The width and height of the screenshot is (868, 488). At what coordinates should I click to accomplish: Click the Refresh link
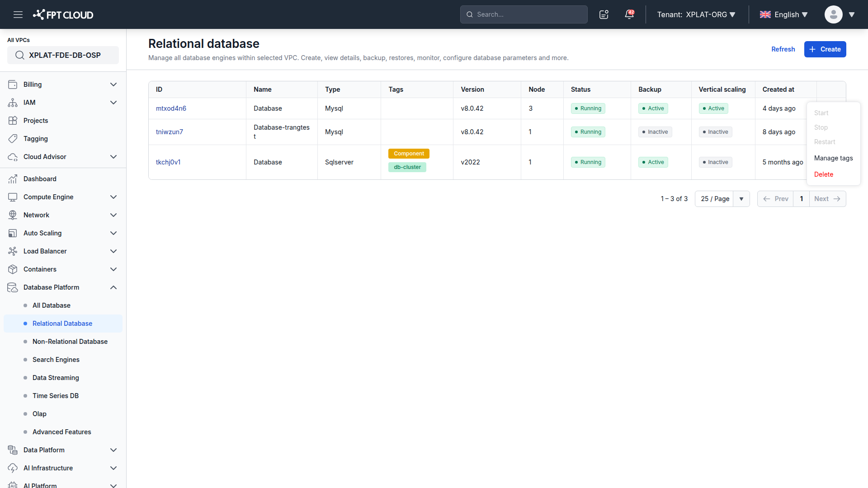783,49
